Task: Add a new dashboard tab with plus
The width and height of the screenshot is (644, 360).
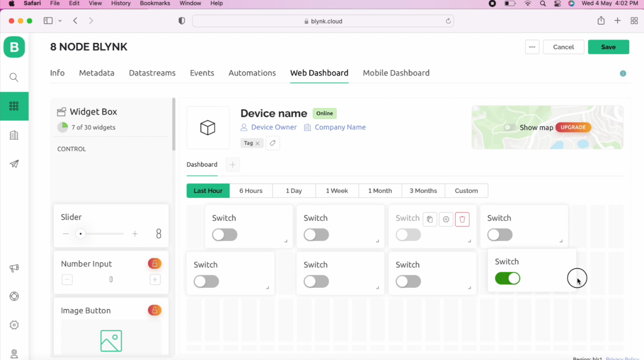Action: [x=232, y=165]
